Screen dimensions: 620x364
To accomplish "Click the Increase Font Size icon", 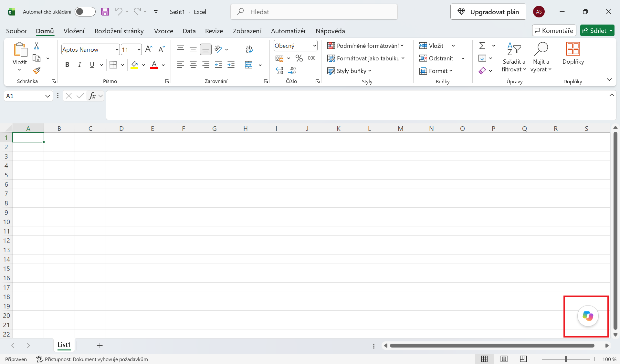I will (149, 49).
